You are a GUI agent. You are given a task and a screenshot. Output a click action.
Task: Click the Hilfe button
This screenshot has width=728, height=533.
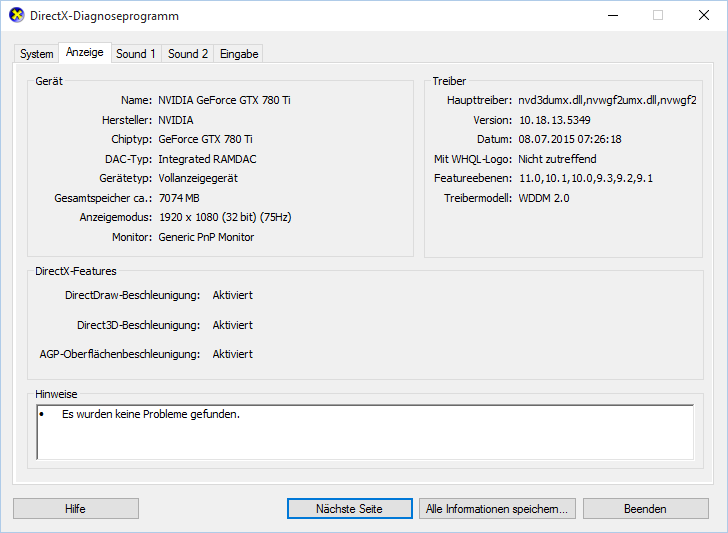[x=76, y=509]
